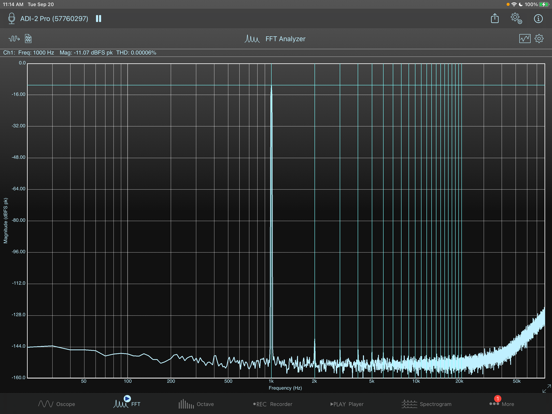The height and width of the screenshot is (414, 552).
Task: Tap the microphone input icon
Action: (12, 19)
